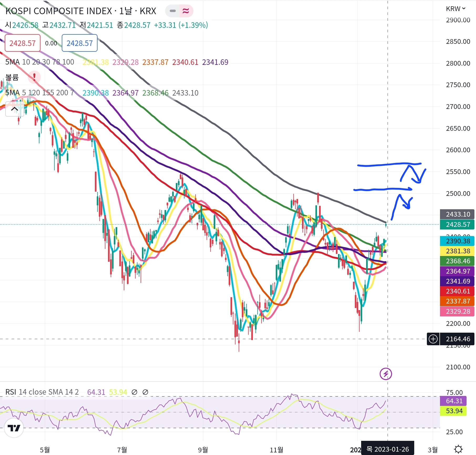
Task: Select the 5MA 10 20 30 78 100 indicator
Action: tap(40, 62)
